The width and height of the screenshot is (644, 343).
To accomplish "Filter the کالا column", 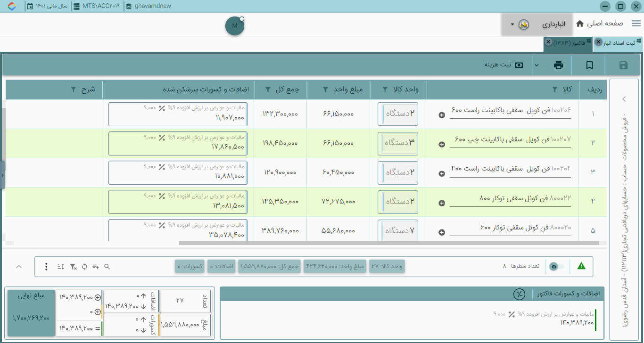I will point(555,89).
